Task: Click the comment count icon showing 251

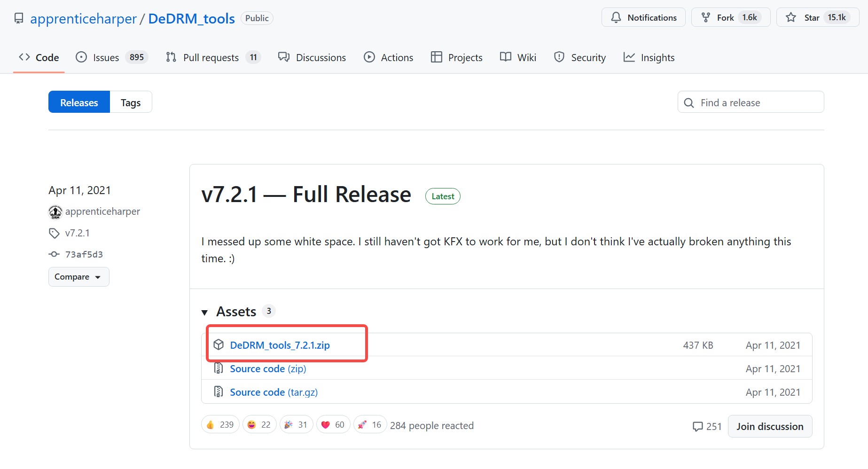Action: (698, 426)
